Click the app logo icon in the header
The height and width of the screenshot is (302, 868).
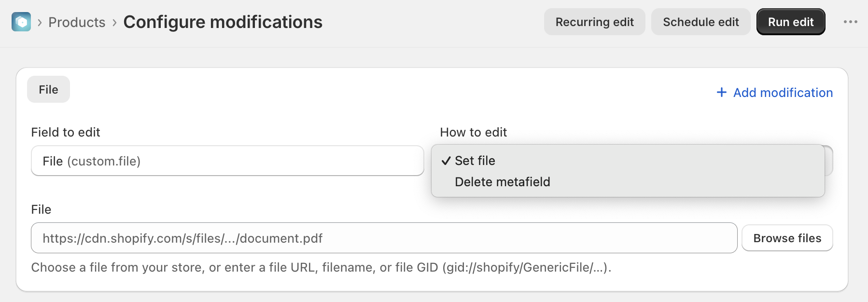[21, 22]
